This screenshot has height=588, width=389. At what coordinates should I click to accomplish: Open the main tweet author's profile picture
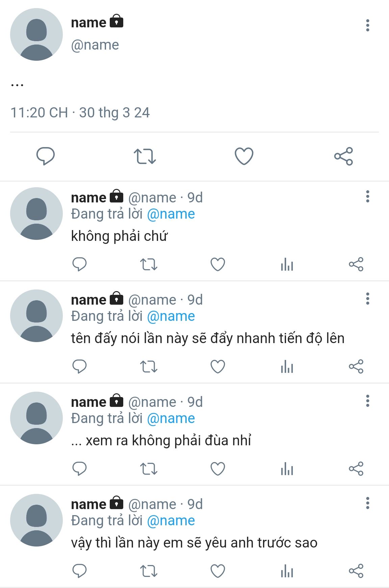click(x=36, y=34)
